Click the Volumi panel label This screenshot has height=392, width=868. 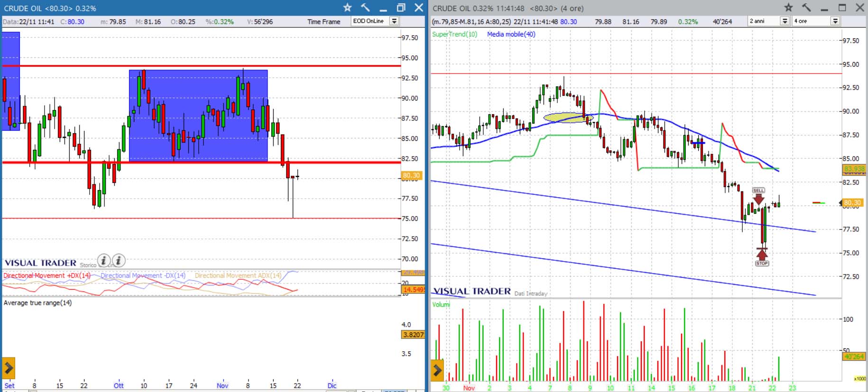tap(441, 304)
